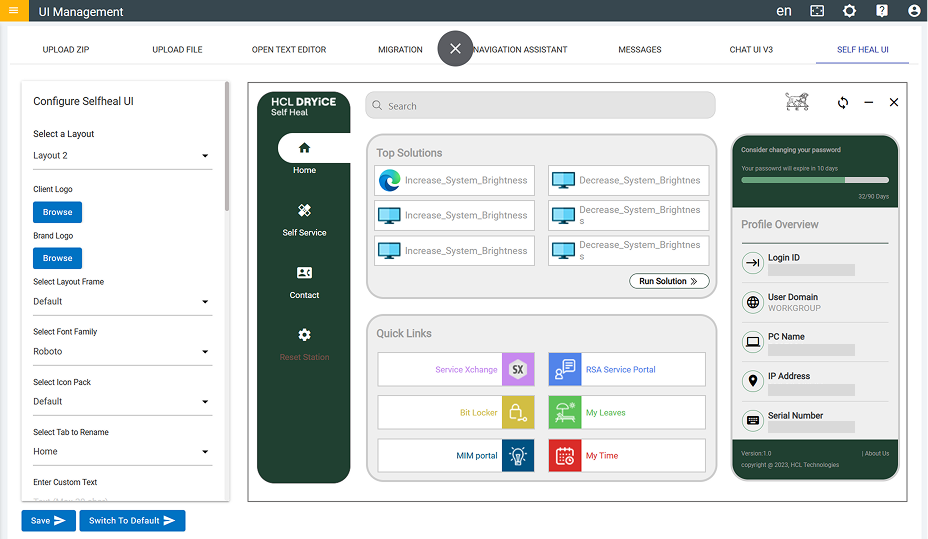Switch to the Upload File tab

[x=178, y=50]
